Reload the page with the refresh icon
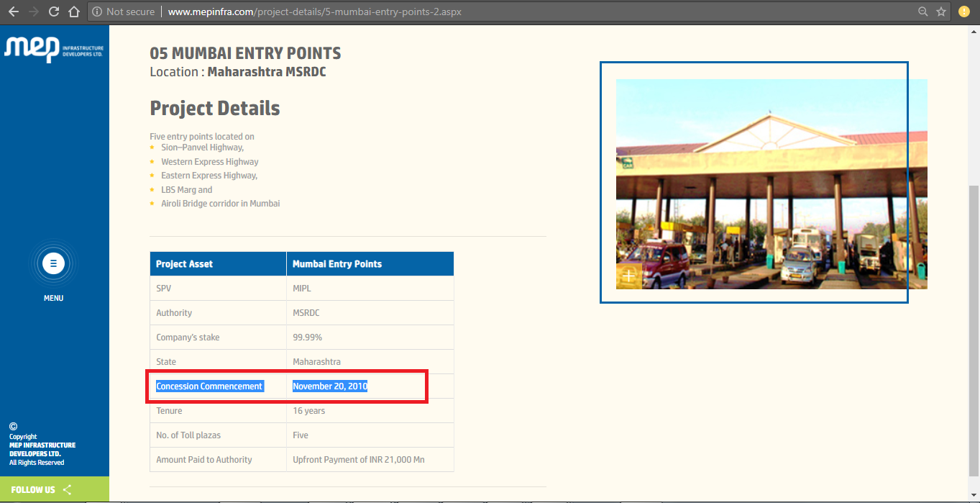980x503 pixels. tap(53, 12)
